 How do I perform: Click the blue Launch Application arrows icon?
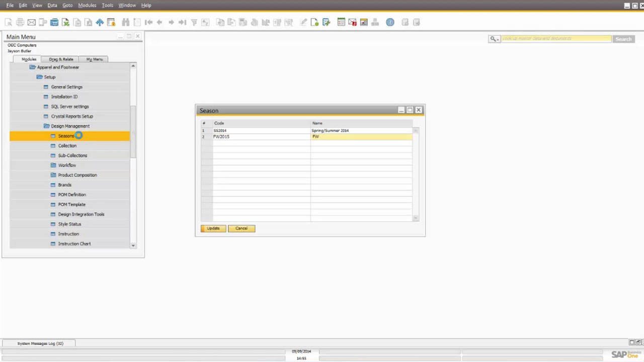[100, 22]
